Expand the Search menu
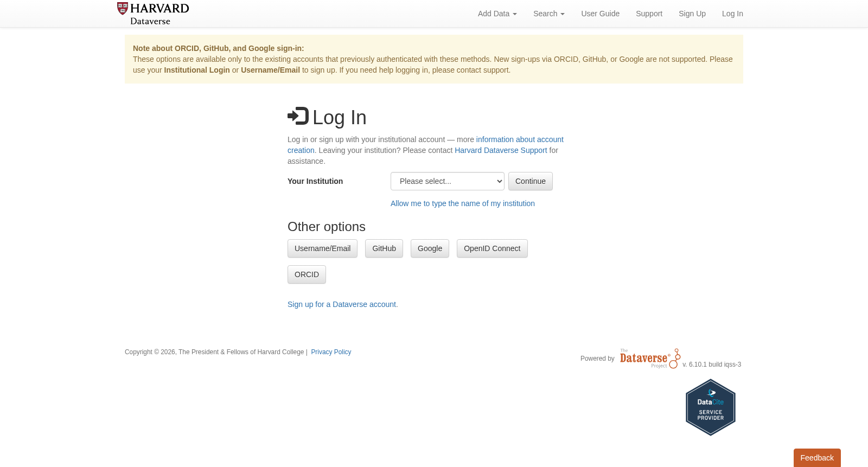868x467 pixels. [549, 14]
